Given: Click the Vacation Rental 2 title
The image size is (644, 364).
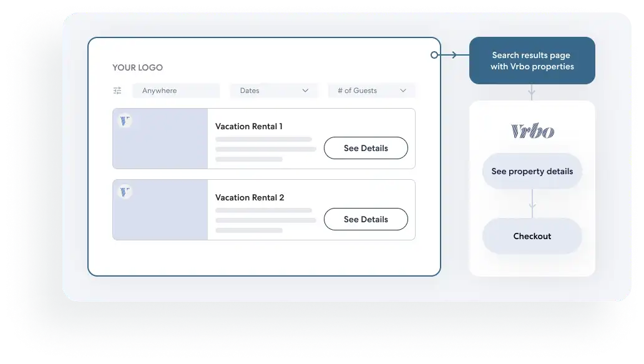Looking at the screenshot, I should point(250,197).
